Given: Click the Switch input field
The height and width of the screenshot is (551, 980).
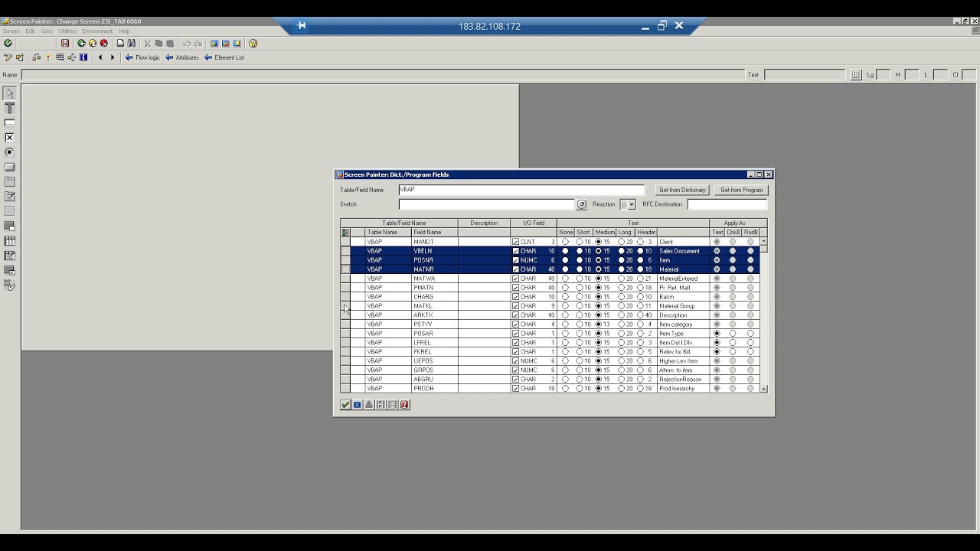Looking at the screenshot, I should pyautogui.click(x=486, y=204).
